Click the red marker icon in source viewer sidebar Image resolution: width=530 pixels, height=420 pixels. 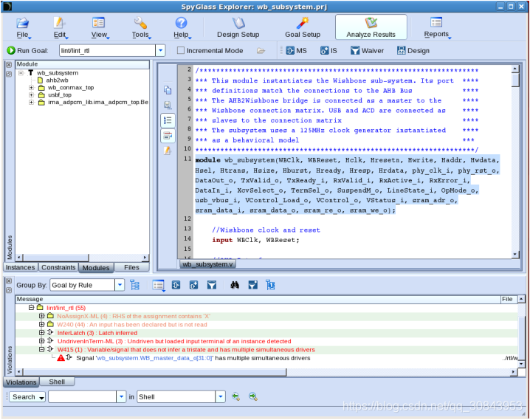(168, 136)
